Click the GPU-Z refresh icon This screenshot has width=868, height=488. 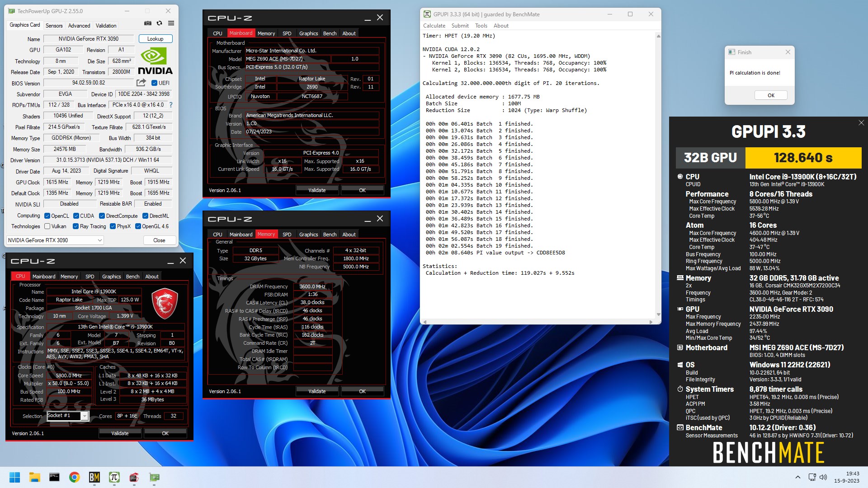click(159, 23)
